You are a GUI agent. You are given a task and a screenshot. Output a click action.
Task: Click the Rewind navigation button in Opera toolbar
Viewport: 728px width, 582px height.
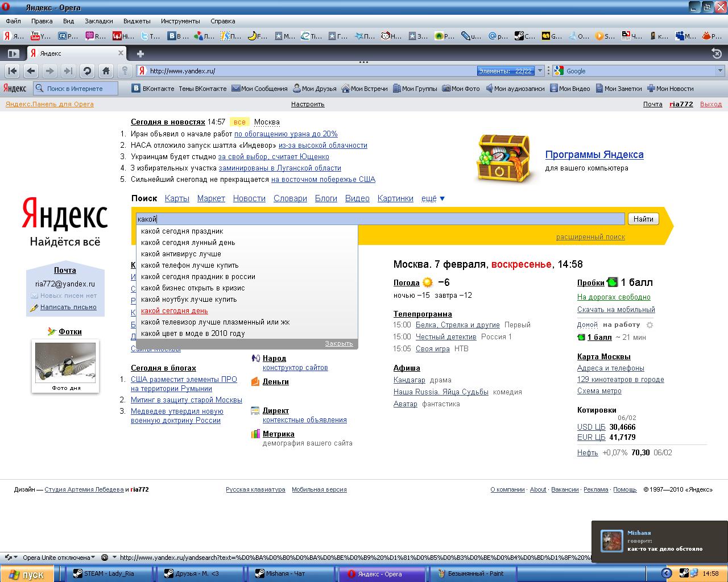click(13, 71)
